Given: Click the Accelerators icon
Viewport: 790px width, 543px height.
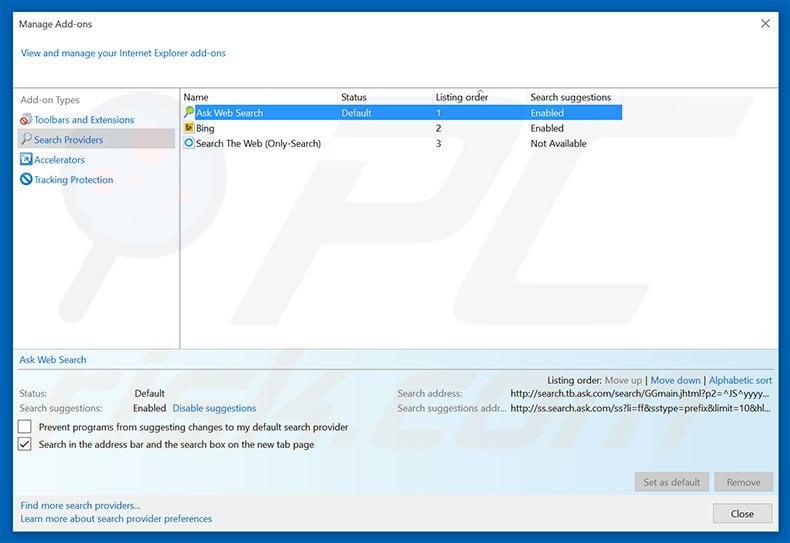Looking at the screenshot, I should (26, 159).
